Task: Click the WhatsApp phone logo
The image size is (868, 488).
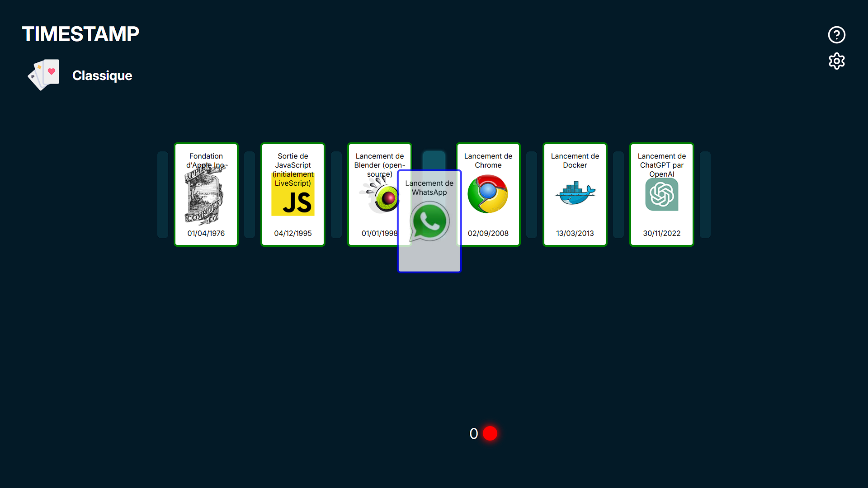Action: coord(429,221)
